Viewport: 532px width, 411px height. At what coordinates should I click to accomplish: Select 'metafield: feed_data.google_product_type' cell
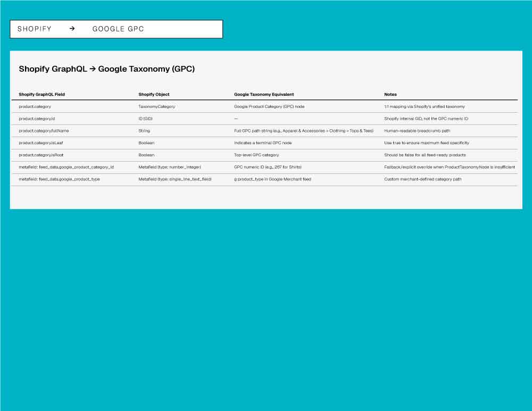[x=59, y=179]
